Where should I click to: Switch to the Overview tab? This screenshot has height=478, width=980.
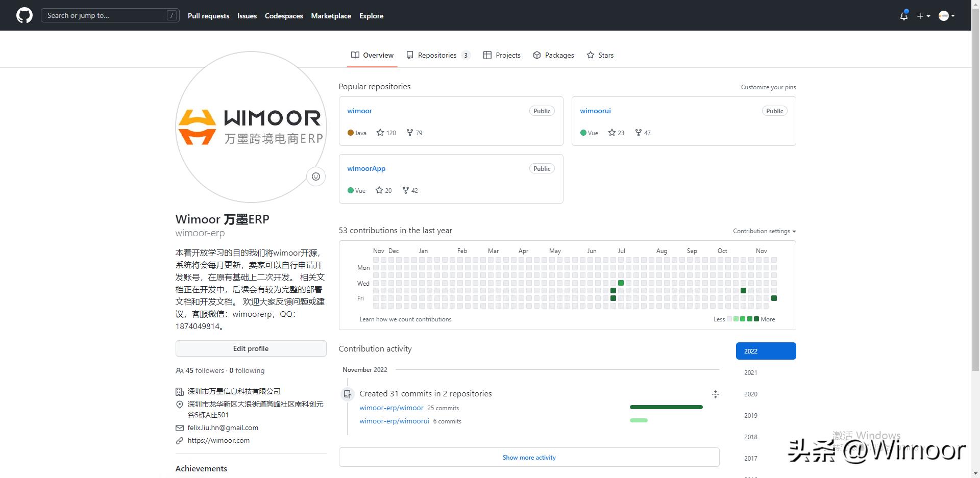coord(372,55)
